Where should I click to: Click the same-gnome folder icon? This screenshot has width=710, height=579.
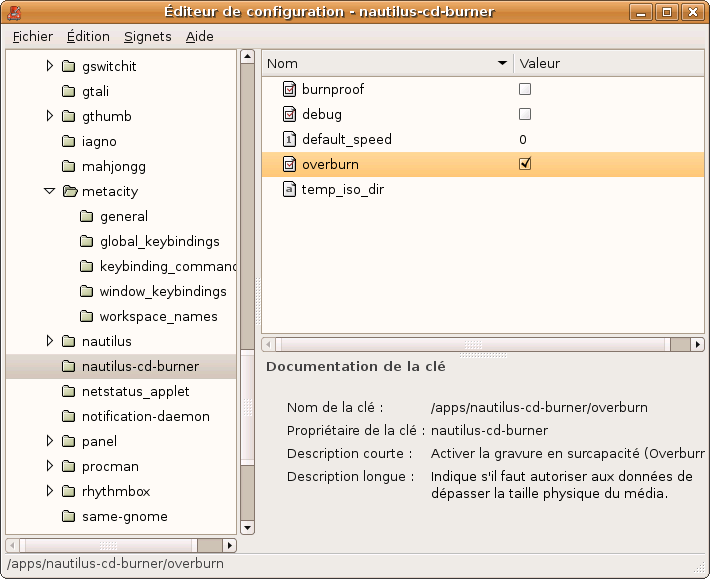(x=68, y=517)
